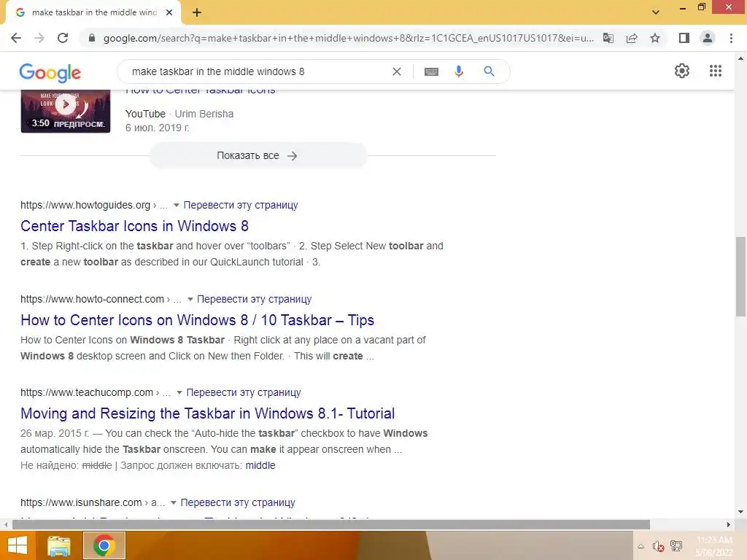This screenshot has width=747, height=560.
Task: Reload the current page
Action: 63,38
